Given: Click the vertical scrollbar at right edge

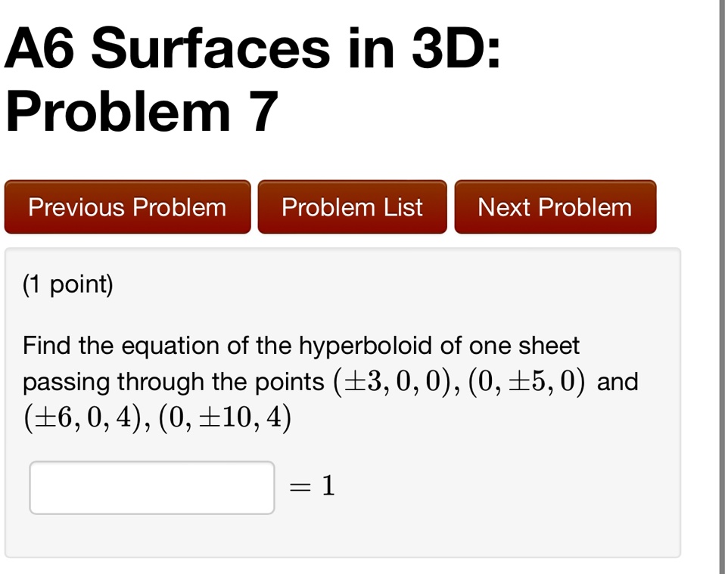Looking at the screenshot, I should (x=722, y=287).
